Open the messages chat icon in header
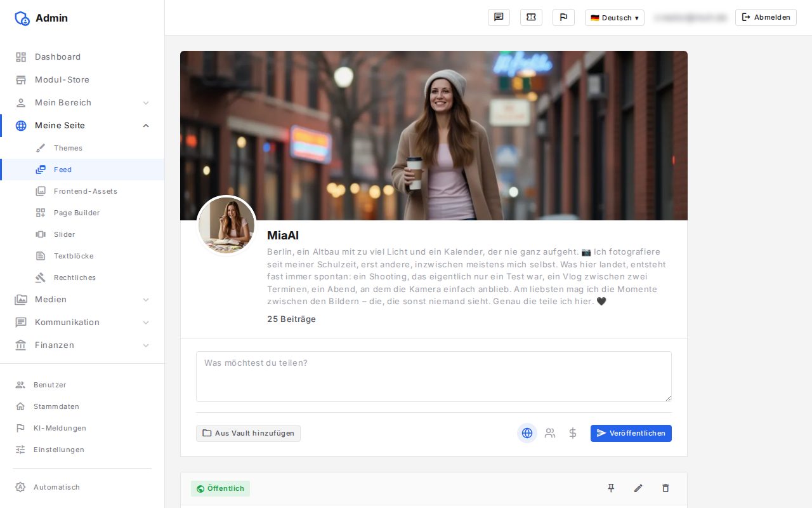This screenshot has height=508, width=812. [499, 18]
